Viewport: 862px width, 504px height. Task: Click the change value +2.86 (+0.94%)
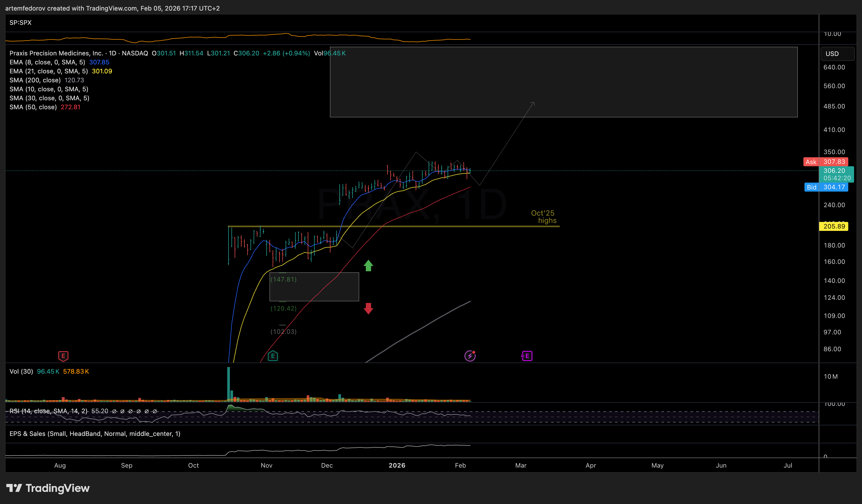pos(286,53)
